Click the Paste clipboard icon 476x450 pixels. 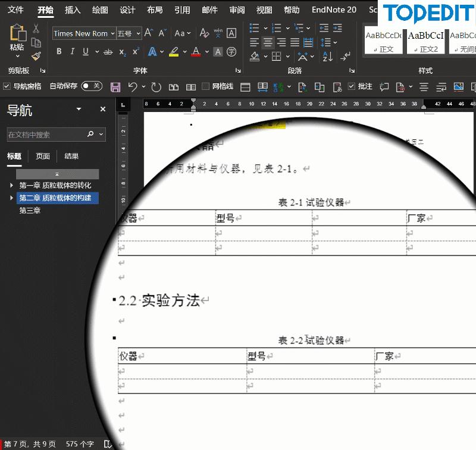click(x=18, y=33)
